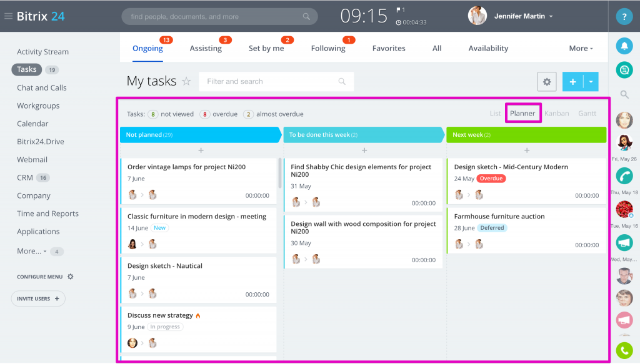Click the find people, documents search field

219,17
